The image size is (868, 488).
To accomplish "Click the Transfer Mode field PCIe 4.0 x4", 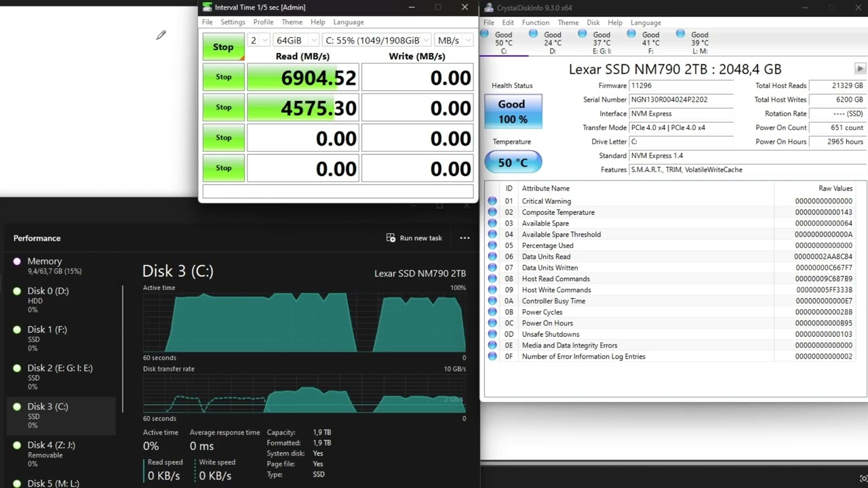I will 681,127.
